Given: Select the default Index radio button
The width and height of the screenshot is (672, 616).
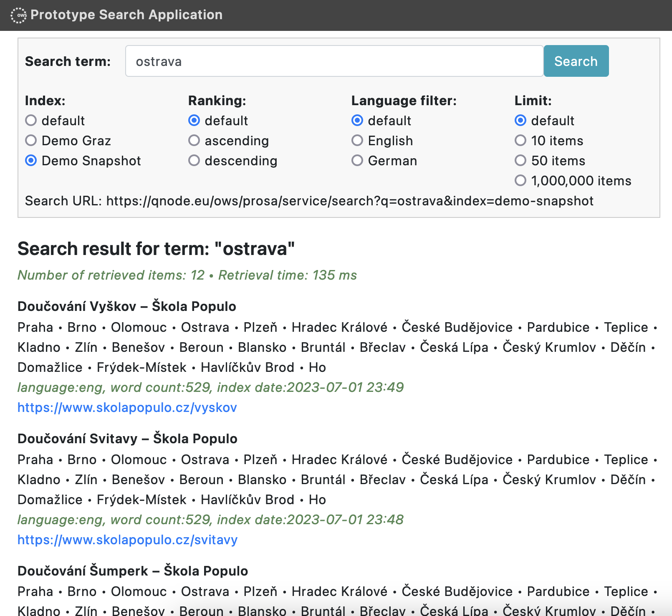Looking at the screenshot, I should 31,121.
